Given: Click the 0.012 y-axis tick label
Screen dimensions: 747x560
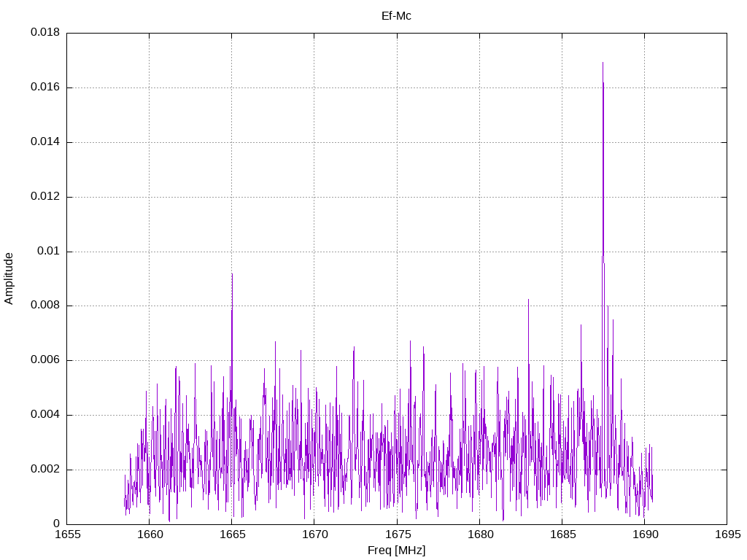Looking at the screenshot, I should [45, 196].
